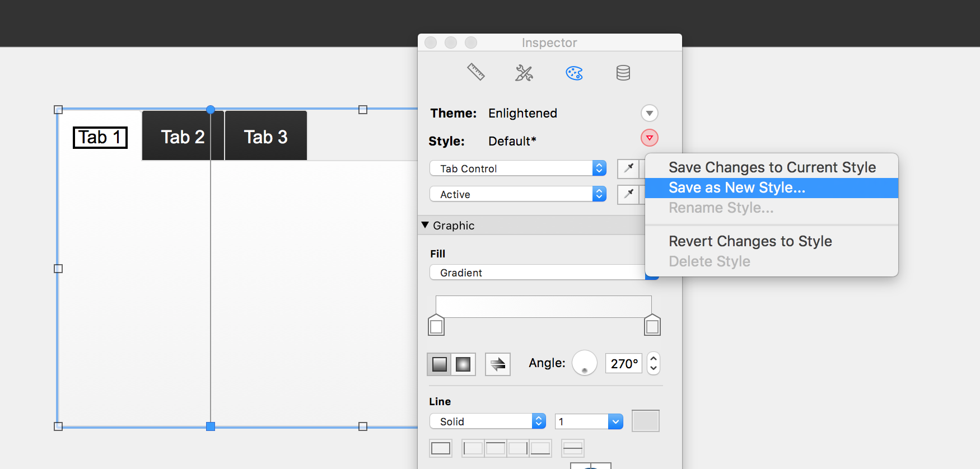Viewport: 980px width, 469px height.
Task: Select the full box border icon
Action: 441,448
